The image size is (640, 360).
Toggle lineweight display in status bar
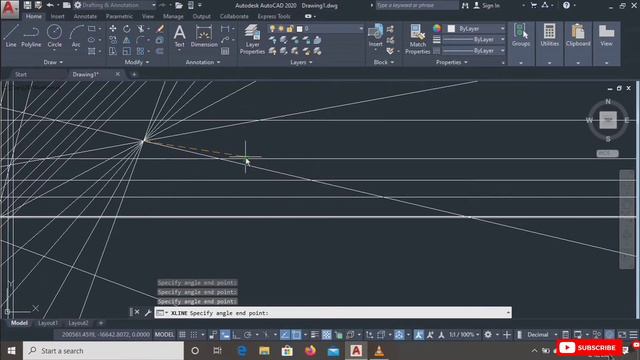(x=315, y=335)
